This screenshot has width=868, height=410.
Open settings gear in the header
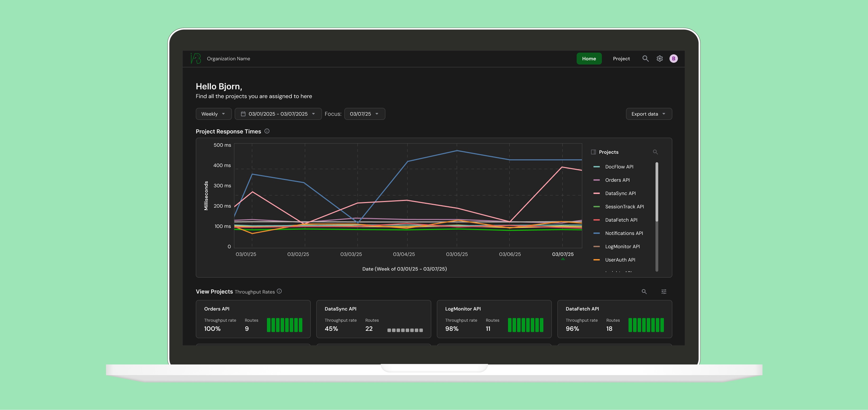click(660, 58)
